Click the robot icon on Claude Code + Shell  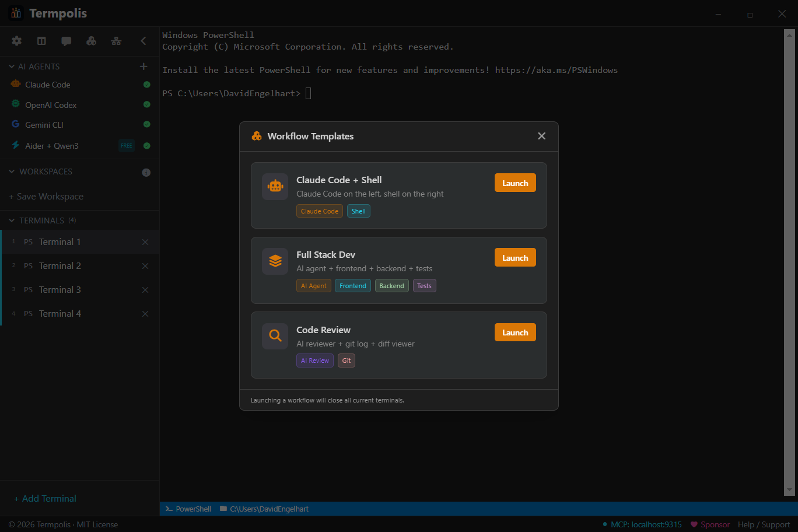[275, 186]
